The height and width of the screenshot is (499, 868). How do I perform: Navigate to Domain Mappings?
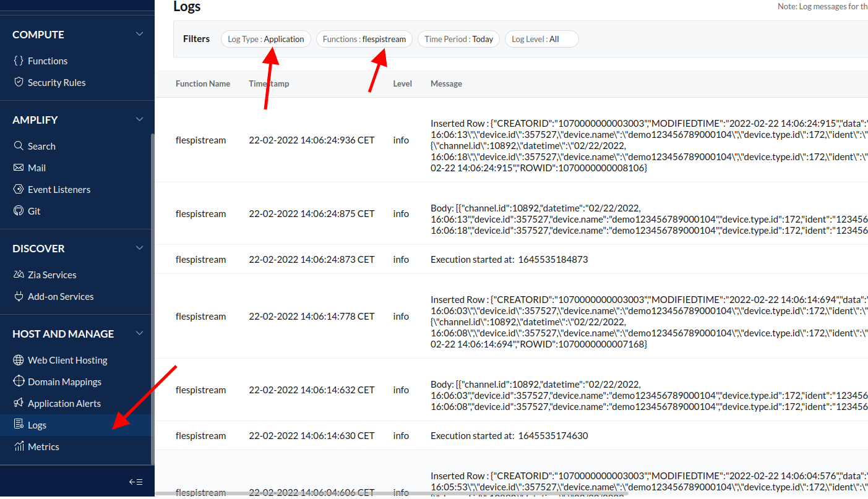pyautogui.click(x=64, y=382)
